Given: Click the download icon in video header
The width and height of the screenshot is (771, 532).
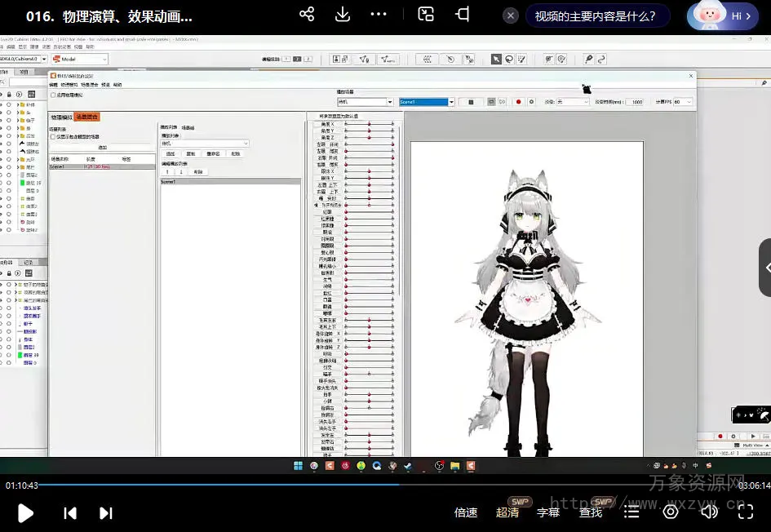Looking at the screenshot, I should pyautogui.click(x=343, y=15).
